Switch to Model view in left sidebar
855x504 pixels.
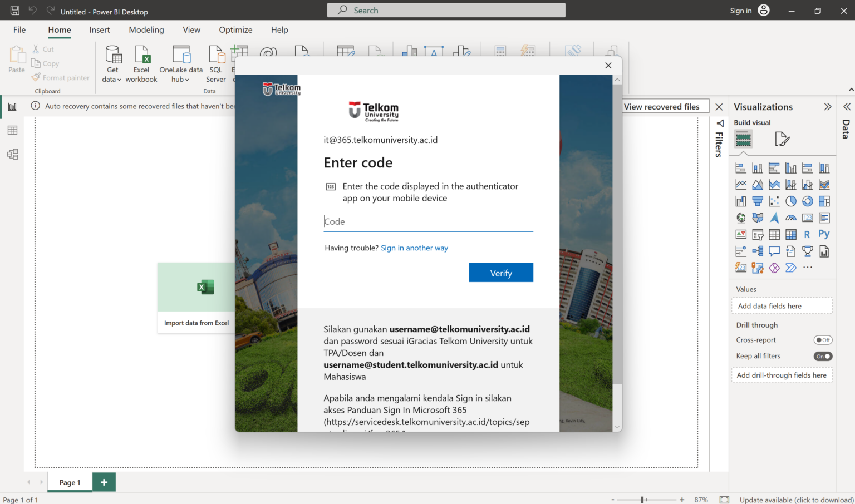coord(12,154)
